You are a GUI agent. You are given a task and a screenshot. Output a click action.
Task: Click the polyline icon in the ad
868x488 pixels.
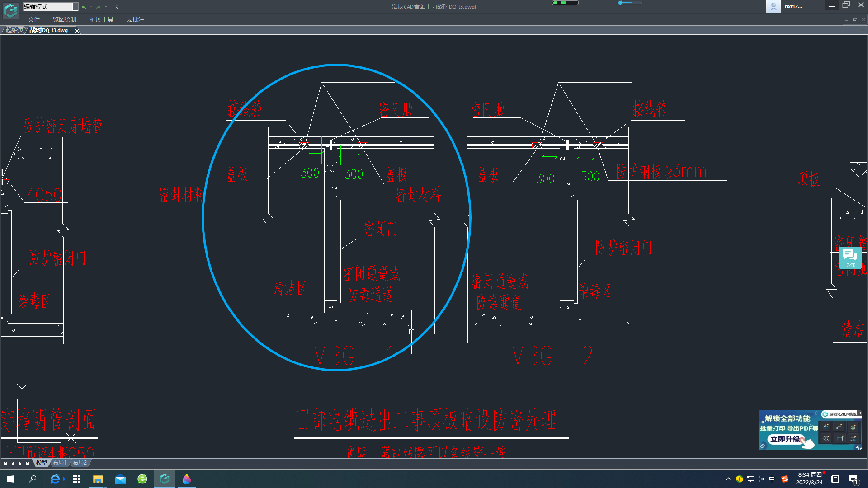coord(839,427)
